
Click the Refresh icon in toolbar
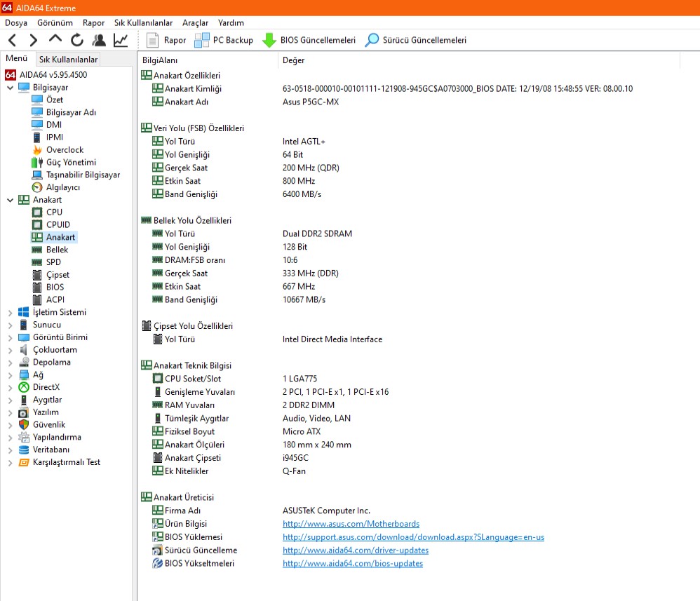(77, 40)
